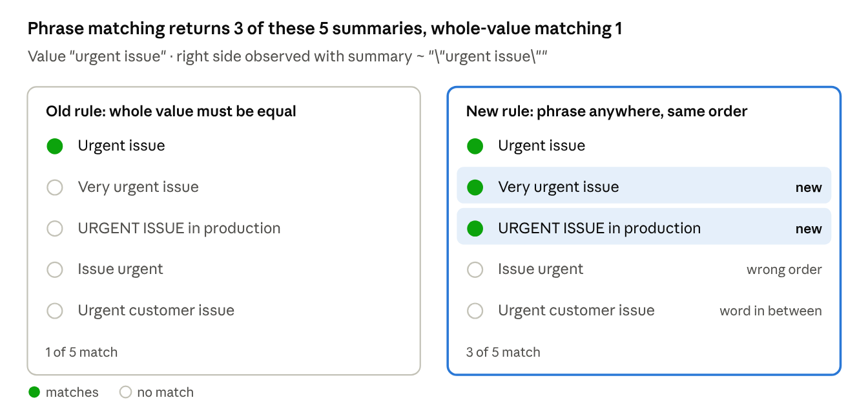Click the empty 'no match' legend circle

(126, 392)
